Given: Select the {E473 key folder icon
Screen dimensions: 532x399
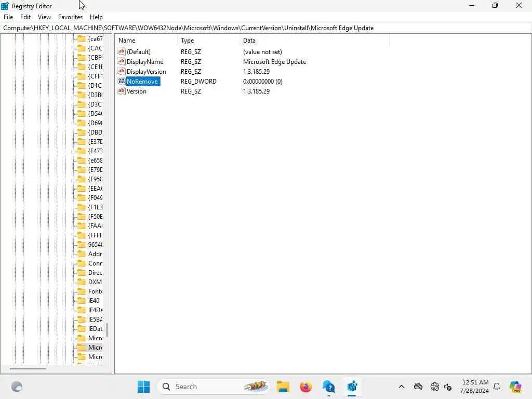Looking at the screenshot, I should point(82,151).
